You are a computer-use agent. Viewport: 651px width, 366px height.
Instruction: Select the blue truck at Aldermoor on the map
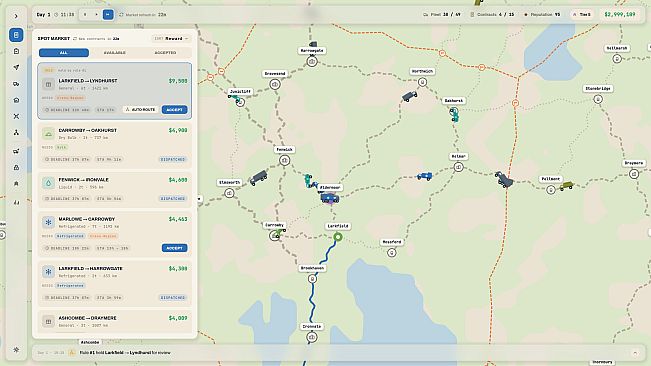click(330, 198)
